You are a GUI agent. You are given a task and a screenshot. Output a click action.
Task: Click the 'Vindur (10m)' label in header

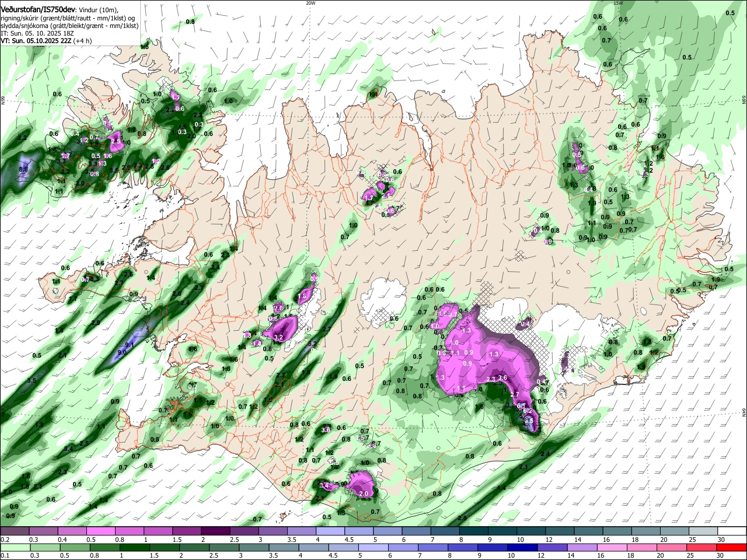(99, 10)
